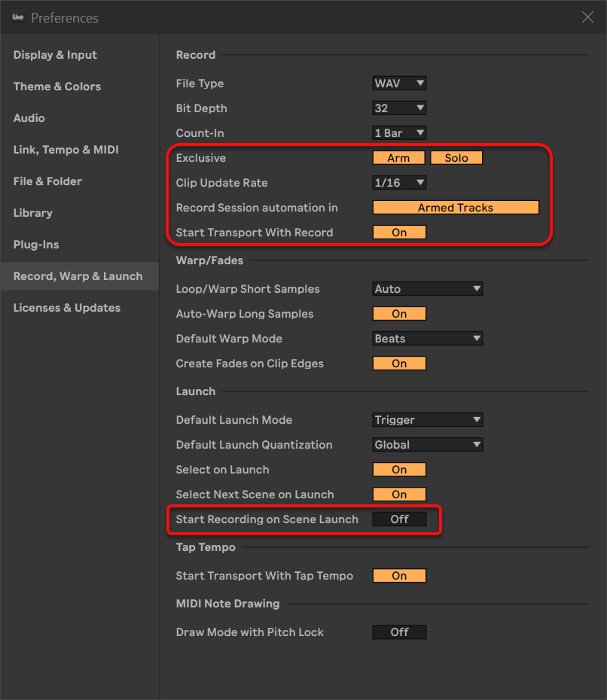Image resolution: width=607 pixels, height=700 pixels.
Task: Click the Live logo icon in title bar
Action: point(18,17)
